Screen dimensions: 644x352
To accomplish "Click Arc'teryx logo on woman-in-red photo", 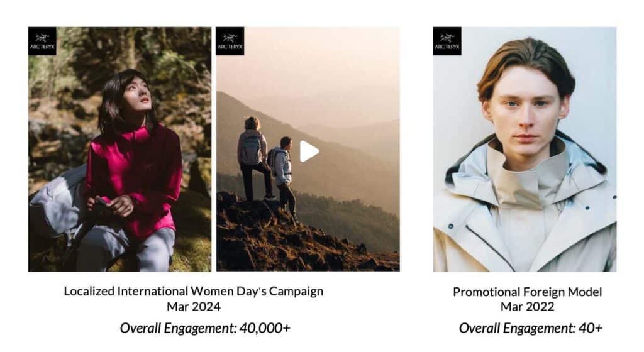I will (x=42, y=41).
